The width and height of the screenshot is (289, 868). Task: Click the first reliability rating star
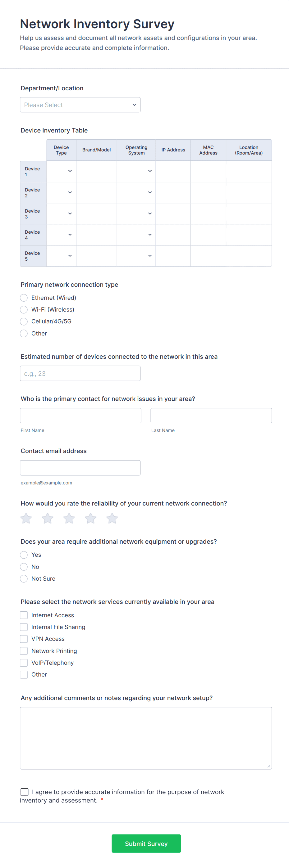26,518
